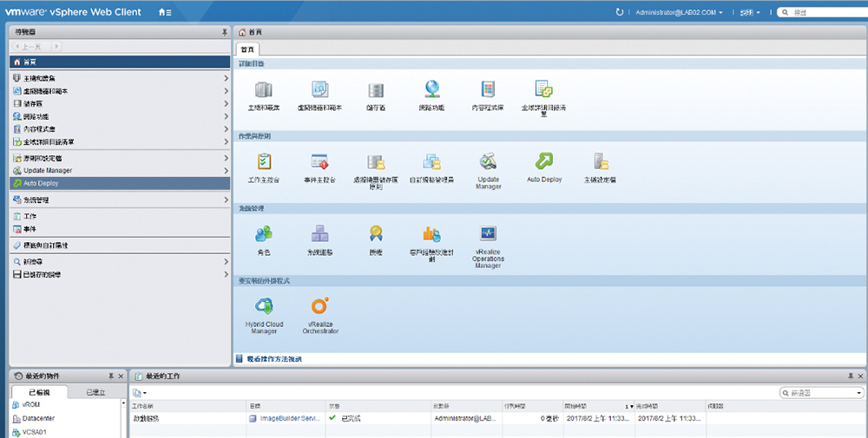
Task: Close the Recent Objects panel
Action: 121,376
